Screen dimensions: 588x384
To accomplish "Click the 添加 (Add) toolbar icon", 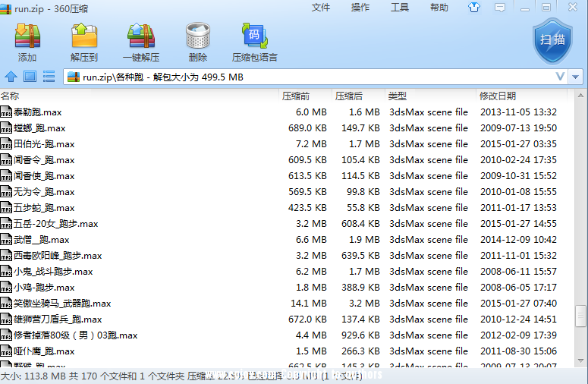I will point(27,42).
